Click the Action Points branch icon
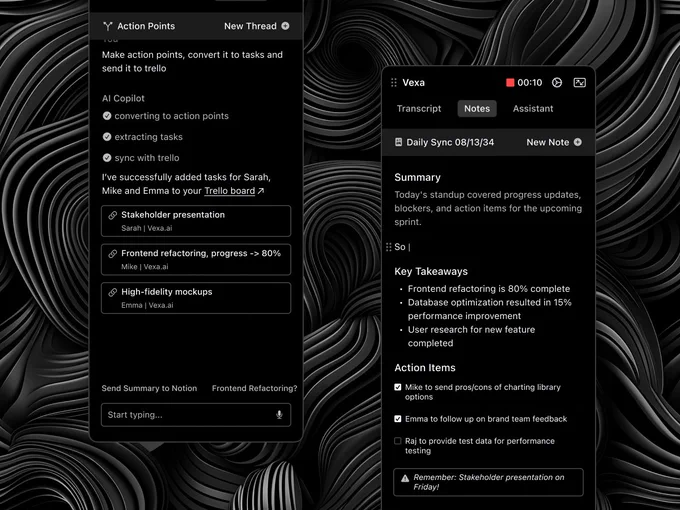 (108, 26)
